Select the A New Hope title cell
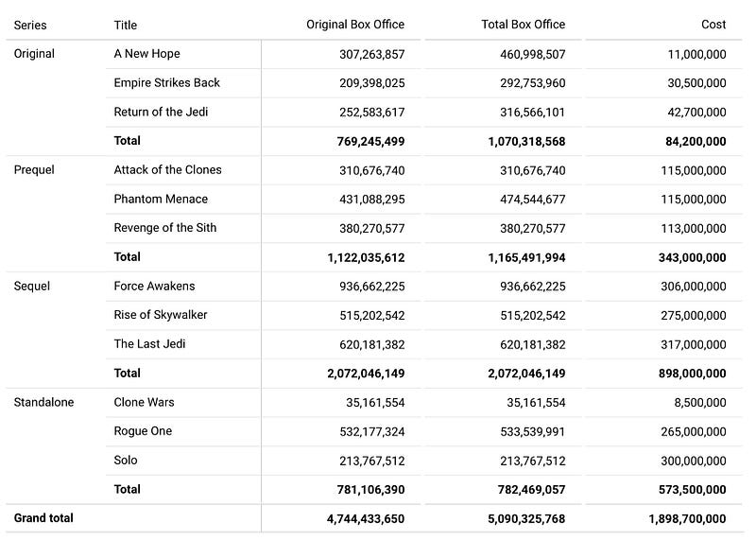The width and height of the screenshot is (756, 540). tap(146, 54)
